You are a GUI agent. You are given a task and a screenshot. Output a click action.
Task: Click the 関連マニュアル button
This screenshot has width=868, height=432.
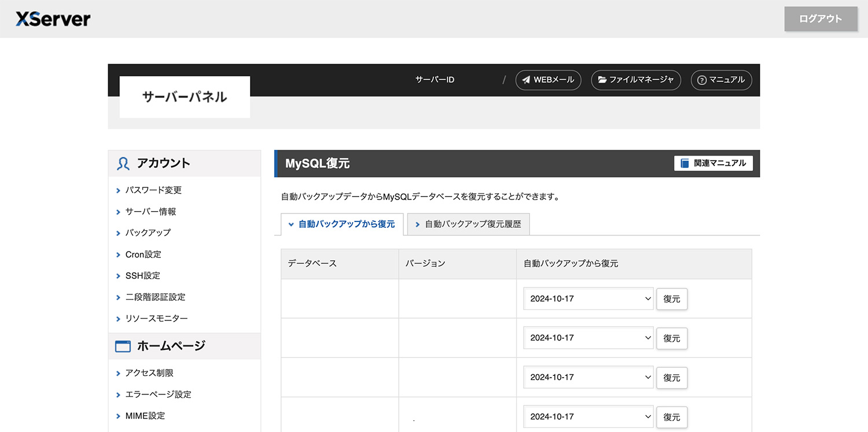point(713,164)
